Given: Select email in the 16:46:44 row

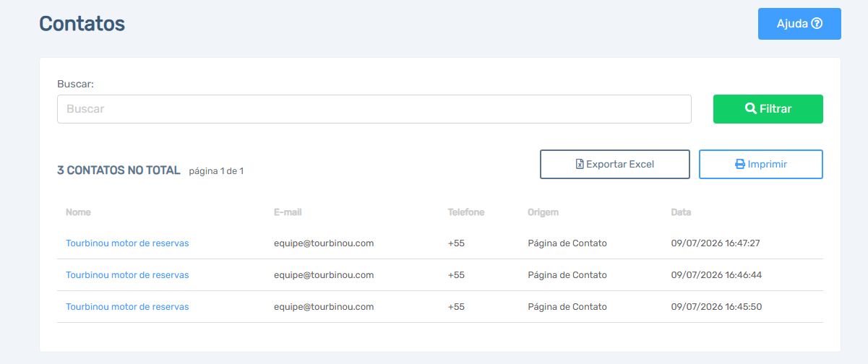Looking at the screenshot, I should pyautogui.click(x=324, y=275).
